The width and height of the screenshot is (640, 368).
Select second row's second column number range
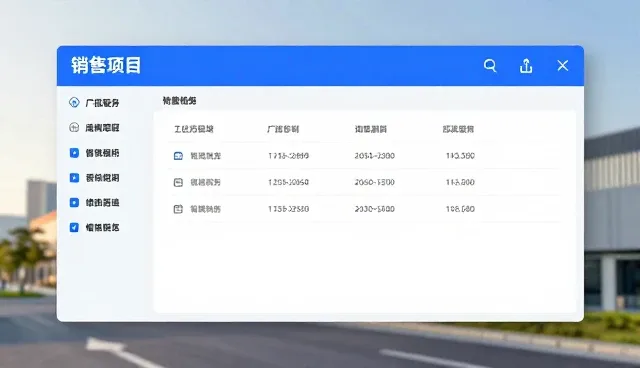pos(288,182)
